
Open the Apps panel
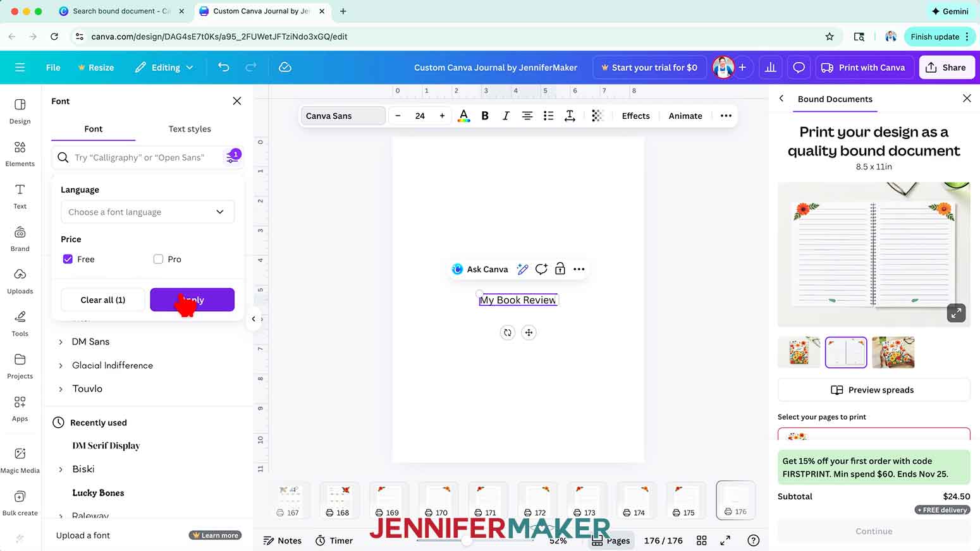[x=20, y=408]
